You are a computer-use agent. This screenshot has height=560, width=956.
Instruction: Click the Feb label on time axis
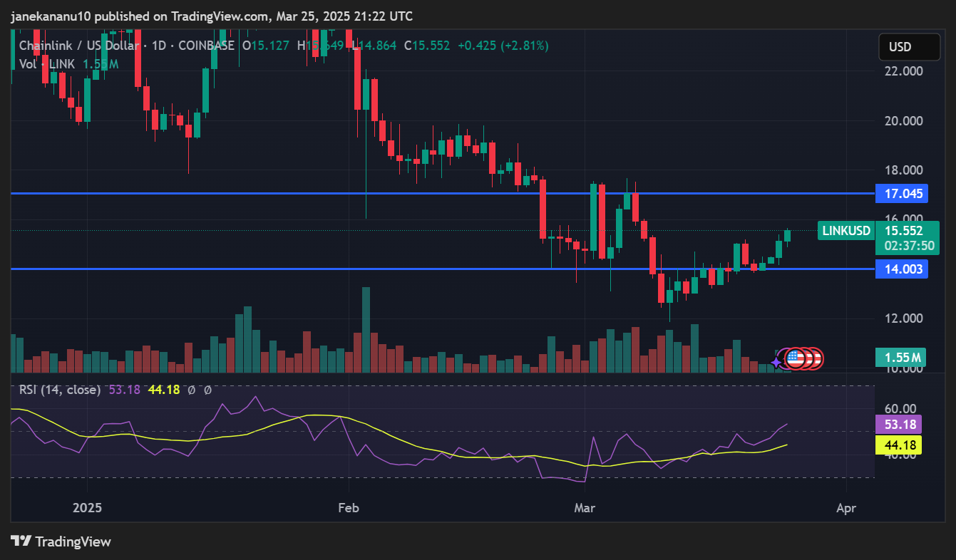[x=349, y=509]
